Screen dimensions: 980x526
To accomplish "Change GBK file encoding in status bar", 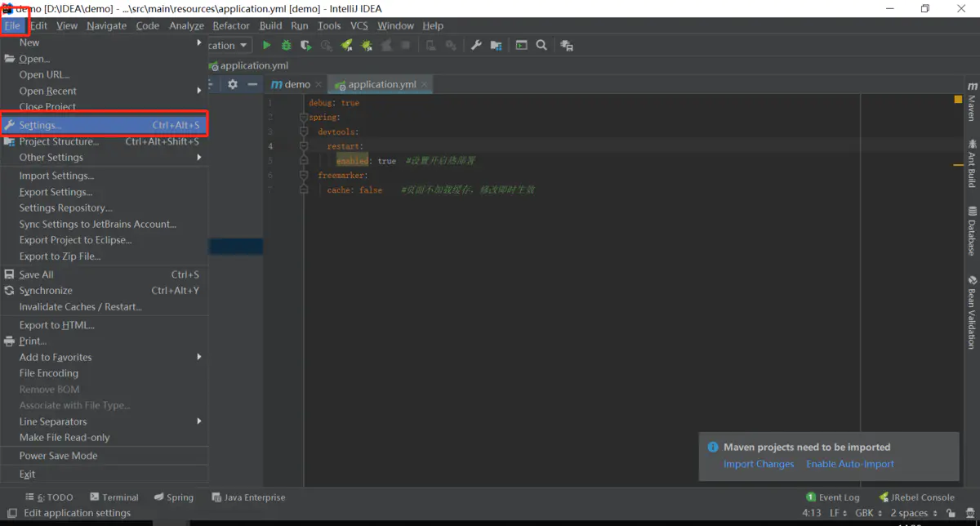I will pyautogui.click(x=867, y=513).
